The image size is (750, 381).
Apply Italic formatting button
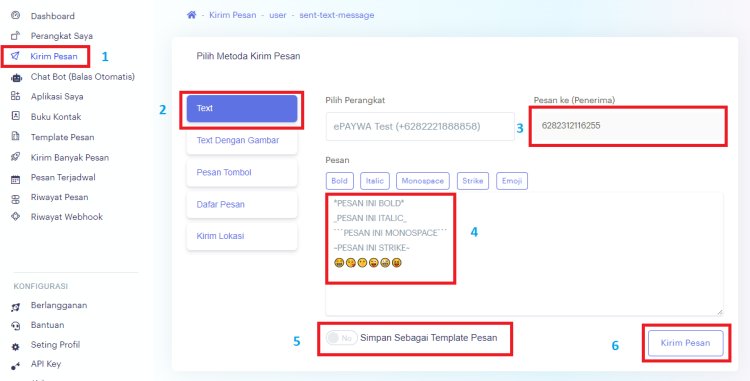[x=375, y=181]
